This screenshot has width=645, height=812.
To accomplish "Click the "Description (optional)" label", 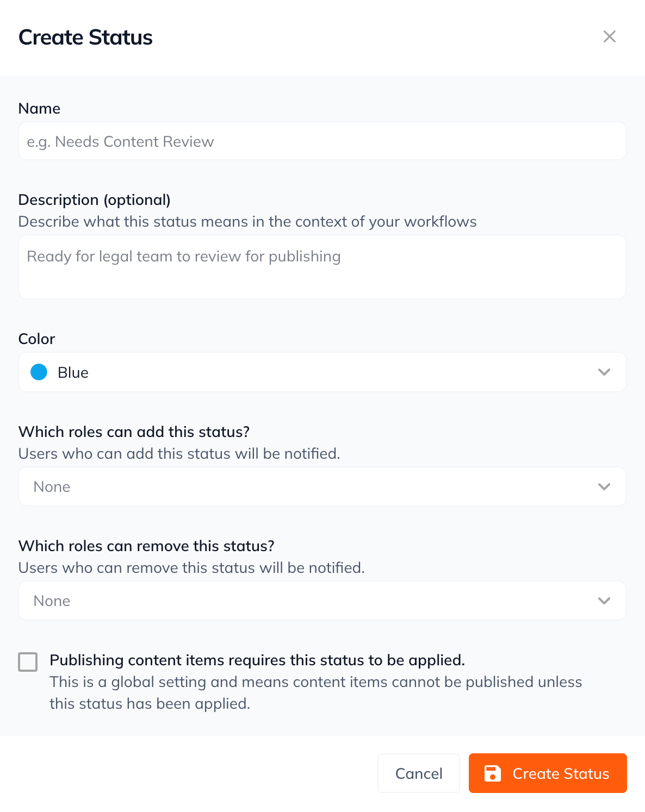I will (95, 200).
